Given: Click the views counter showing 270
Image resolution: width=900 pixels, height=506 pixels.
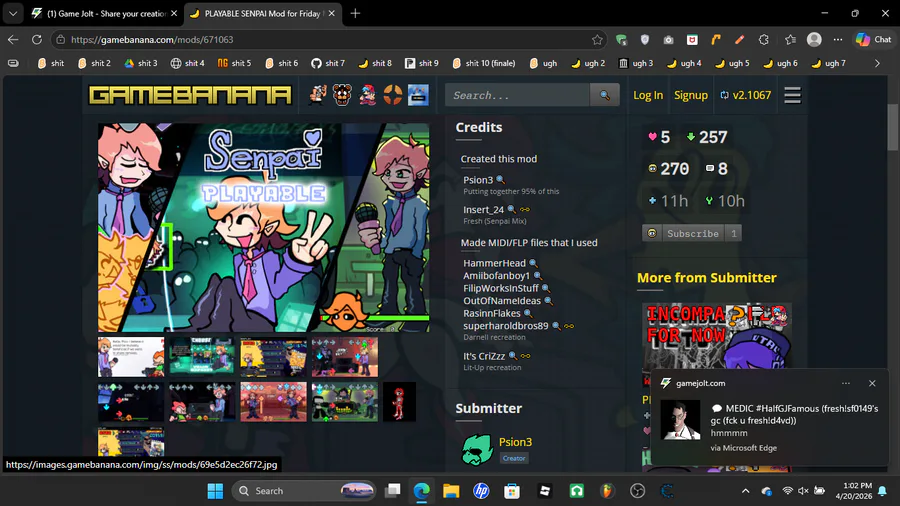Looking at the screenshot, I should (x=669, y=169).
